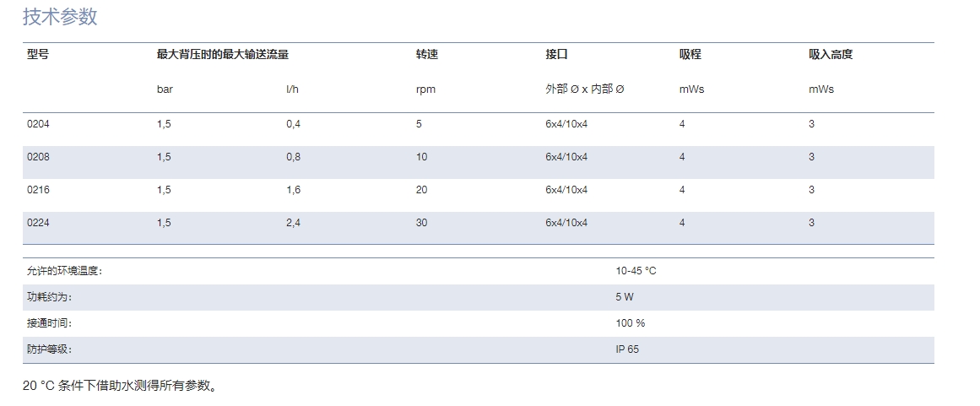Select model 0208 cell
980x406 pixels.
pyautogui.click(x=38, y=157)
